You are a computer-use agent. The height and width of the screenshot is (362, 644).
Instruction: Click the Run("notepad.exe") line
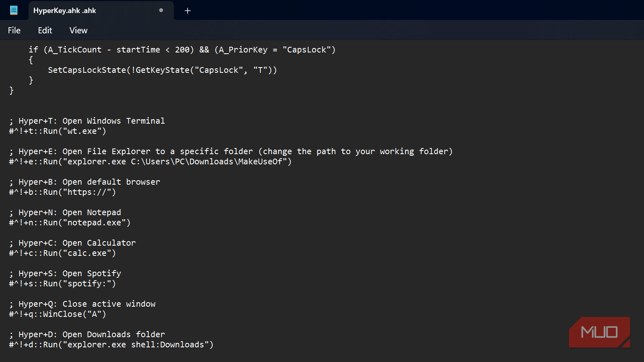70,222
